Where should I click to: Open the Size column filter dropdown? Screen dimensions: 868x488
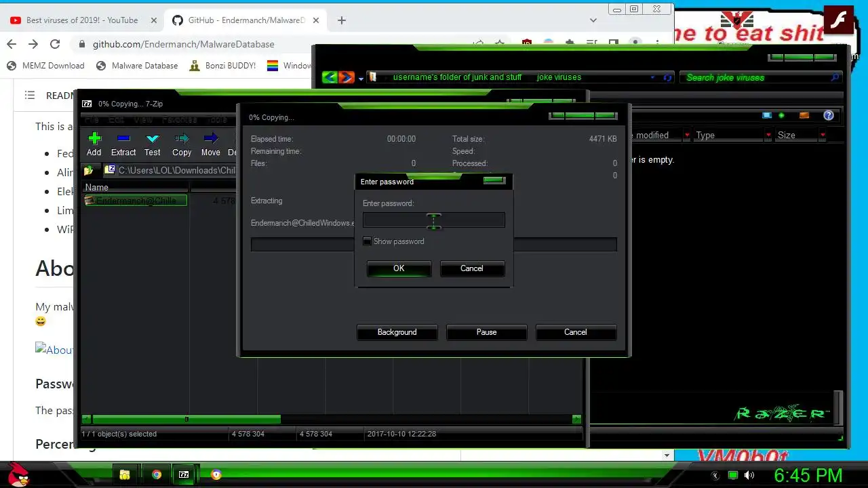(823, 136)
